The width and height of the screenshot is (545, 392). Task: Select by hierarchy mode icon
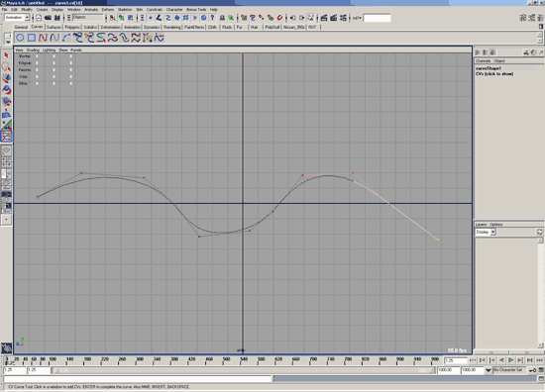coord(113,18)
